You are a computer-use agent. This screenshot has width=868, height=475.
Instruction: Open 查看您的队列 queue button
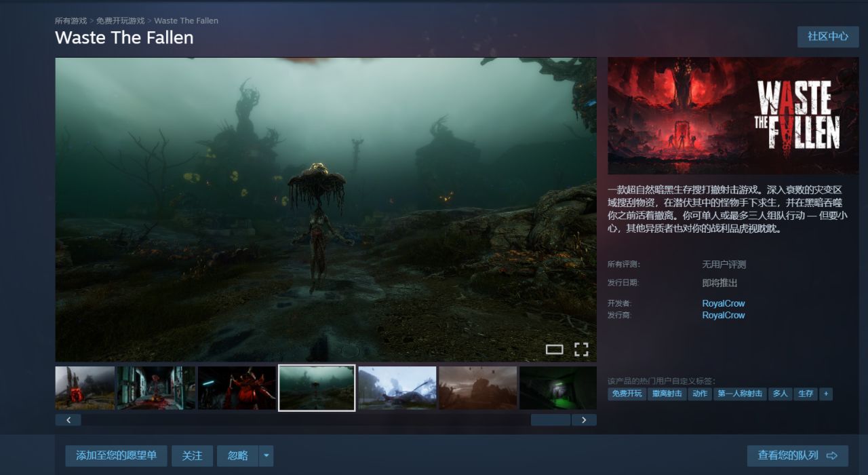(x=797, y=455)
